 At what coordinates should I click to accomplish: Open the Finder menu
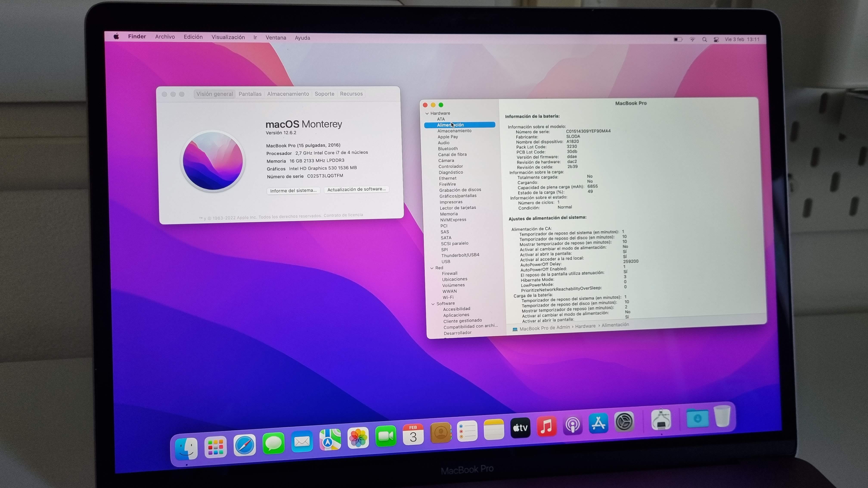[x=137, y=36]
